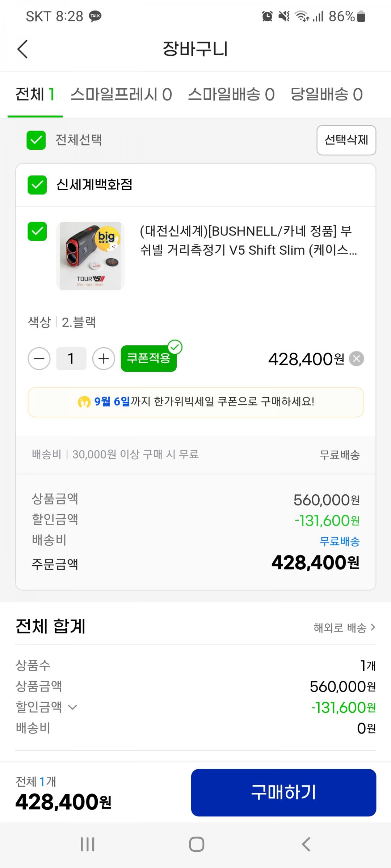This screenshot has height=868, width=391.
Task: Switch to the 스마일프레시 tab
Action: (121, 95)
